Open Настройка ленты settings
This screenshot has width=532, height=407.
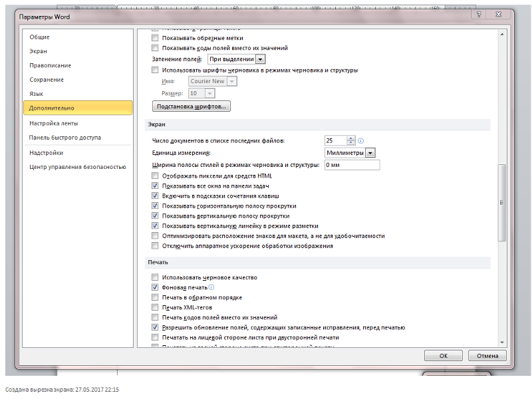tap(78, 123)
